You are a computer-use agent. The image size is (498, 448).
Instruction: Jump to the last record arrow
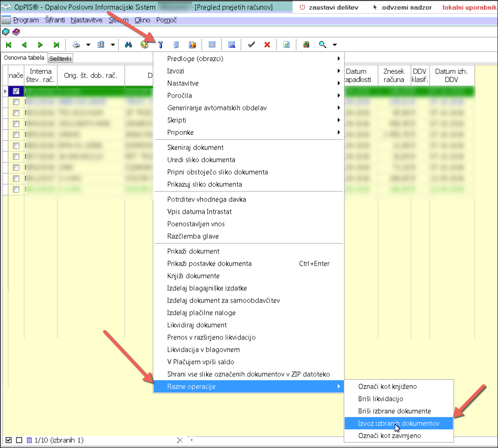(56, 45)
